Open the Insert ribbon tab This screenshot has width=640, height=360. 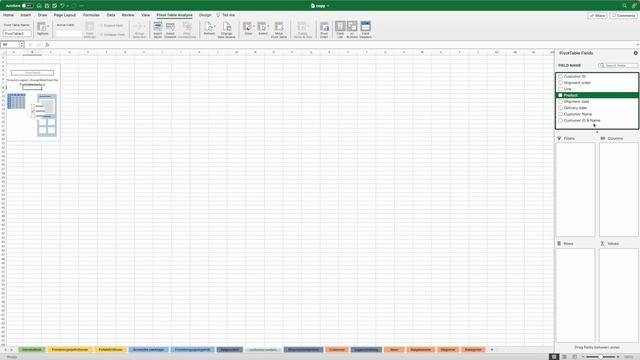coord(26,15)
